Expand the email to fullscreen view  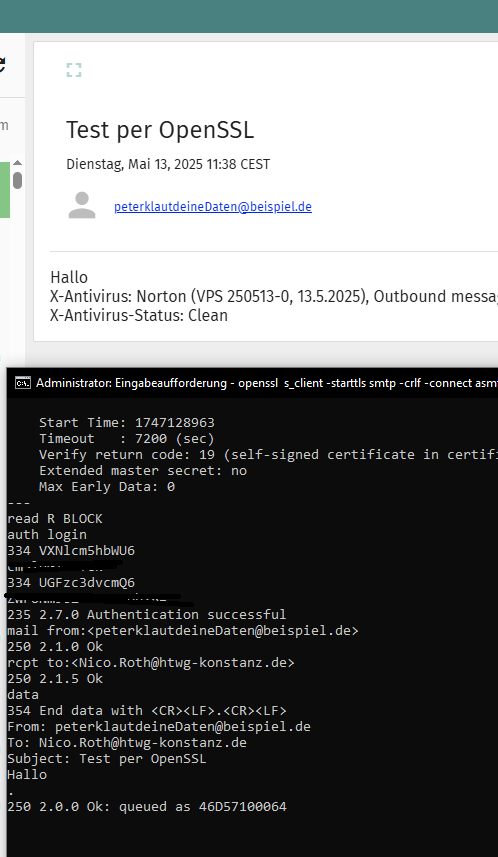click(74, 70)
